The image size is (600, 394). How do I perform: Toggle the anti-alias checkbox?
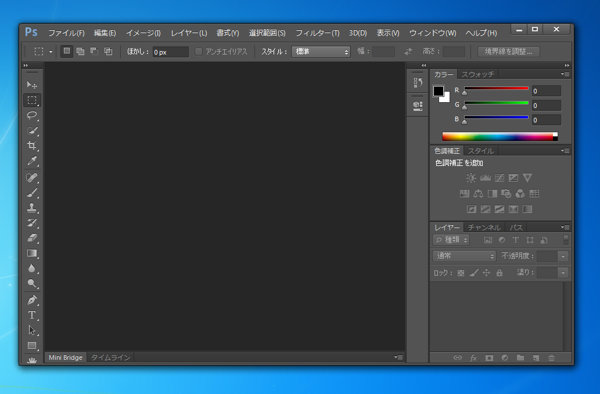point(198,52)
